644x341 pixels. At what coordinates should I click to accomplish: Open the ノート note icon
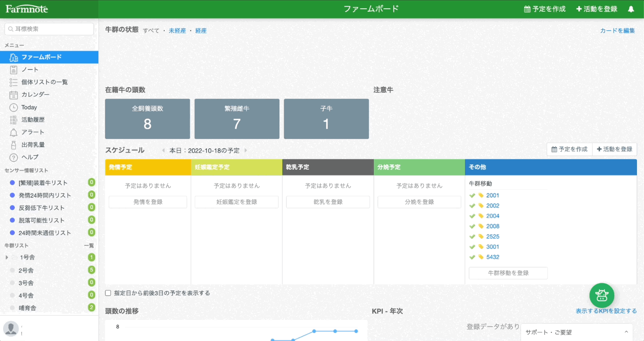(x=14, y=70)
